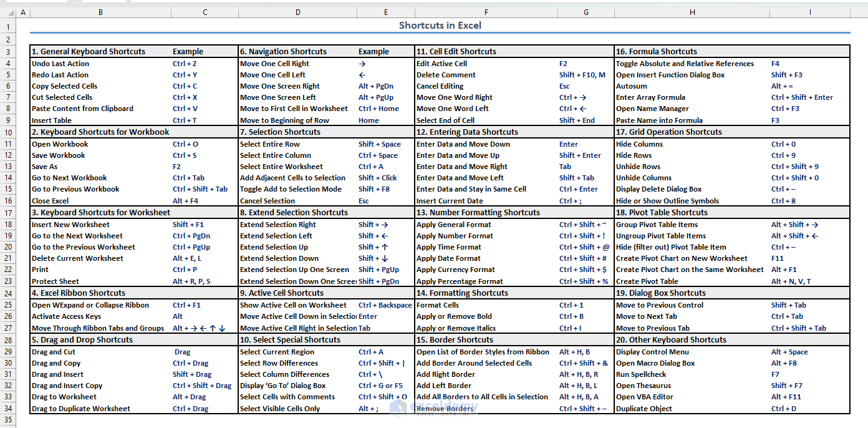Image resolution: width=868 pixels, height=428 pixels.
Task: Click the 'Alt + R, P, S' cell
Action: pos(205,281)
